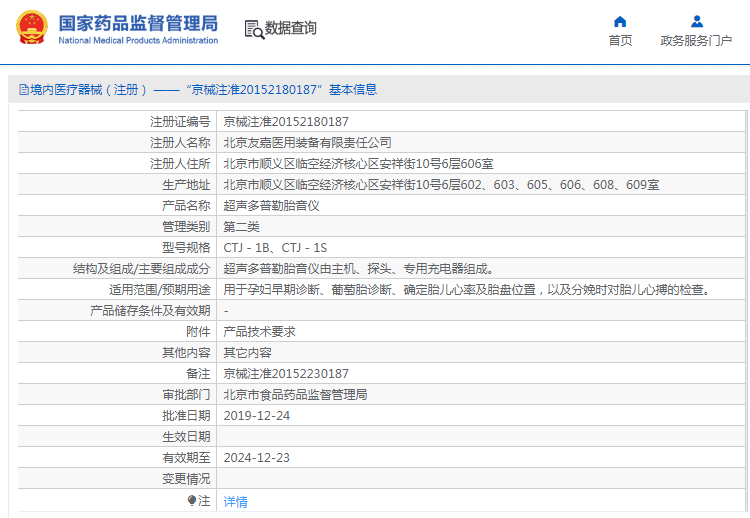Screen dimensions: 750x518
Task: Click 产品技术要求 attachment value
Action: tap(259, 331)
